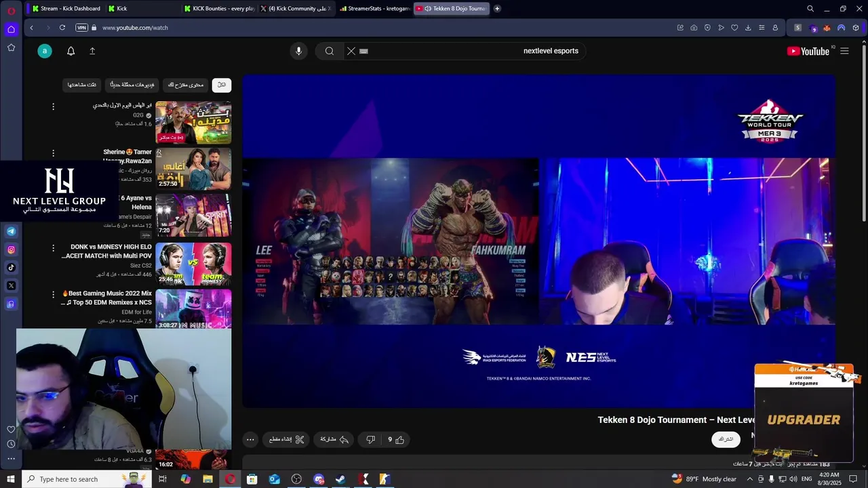This screenshot has width=868, height=488.
Task: Open more actions three-dot button
Action: [250, 440]
